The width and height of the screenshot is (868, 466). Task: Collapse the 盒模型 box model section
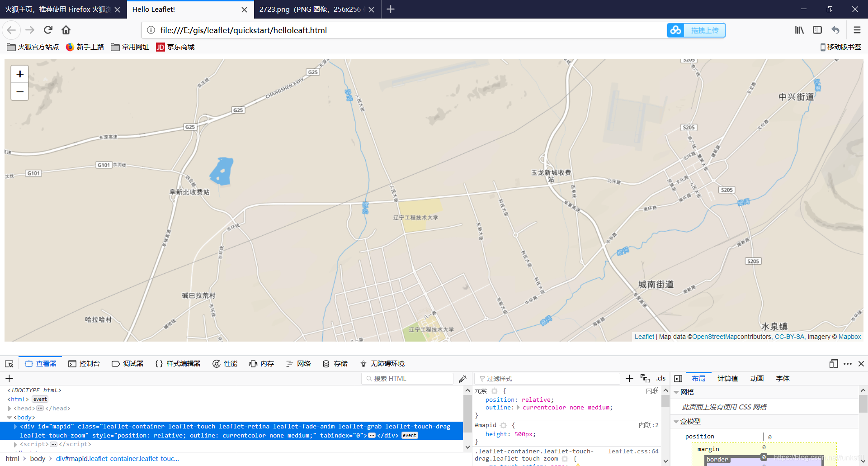click(676, 422)
